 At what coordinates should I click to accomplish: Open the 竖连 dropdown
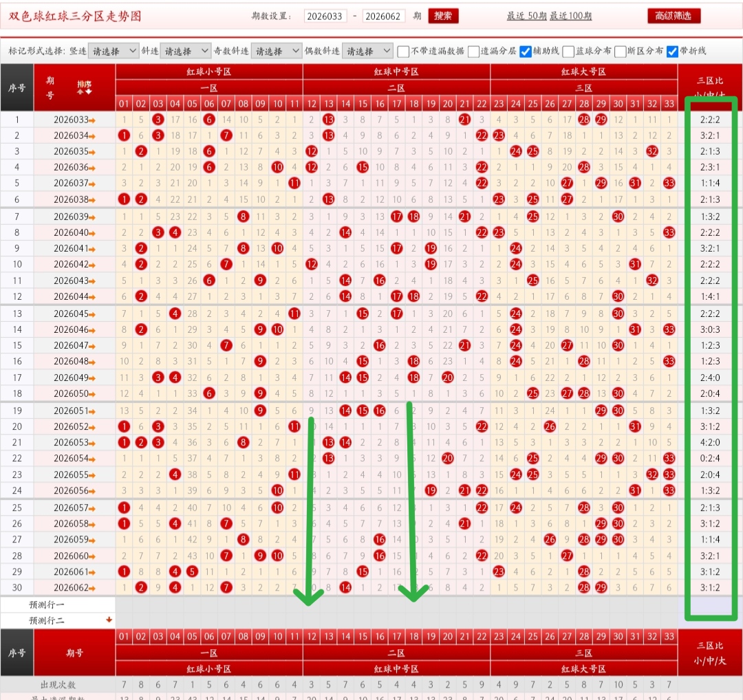[x=114, y=51]
